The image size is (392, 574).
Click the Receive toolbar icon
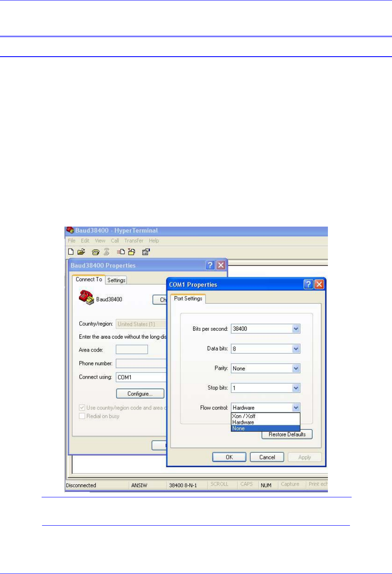(x=131, y=252)
